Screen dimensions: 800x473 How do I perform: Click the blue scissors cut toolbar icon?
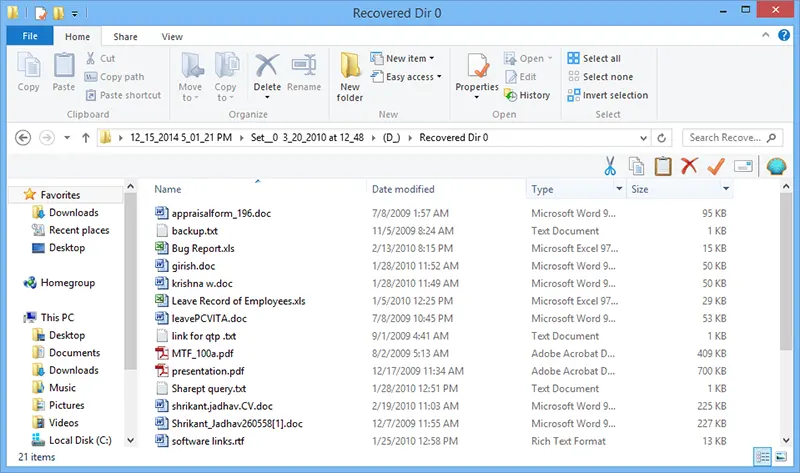coord(610,166)
